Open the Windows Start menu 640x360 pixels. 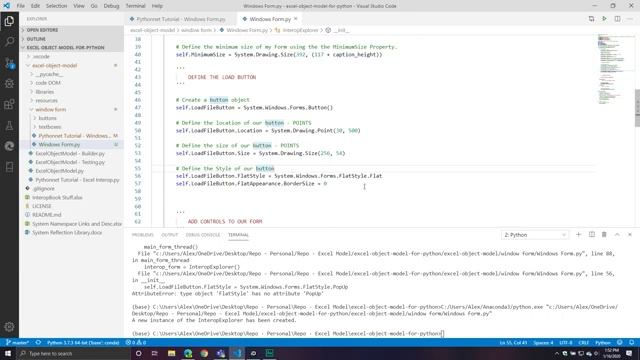(8, 353)
